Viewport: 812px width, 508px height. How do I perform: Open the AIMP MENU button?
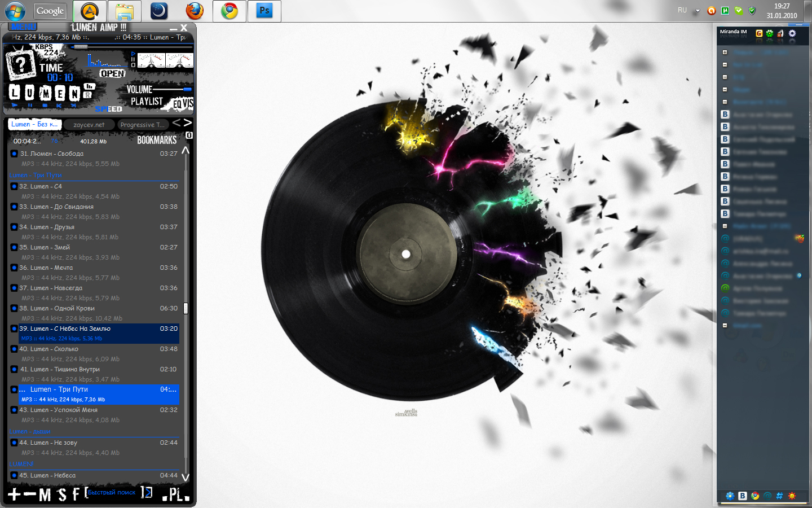click(23, 27)
